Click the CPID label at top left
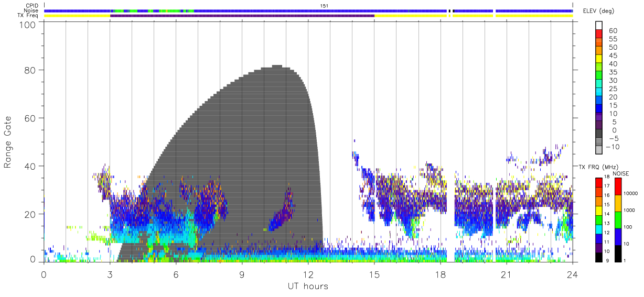 32,6
